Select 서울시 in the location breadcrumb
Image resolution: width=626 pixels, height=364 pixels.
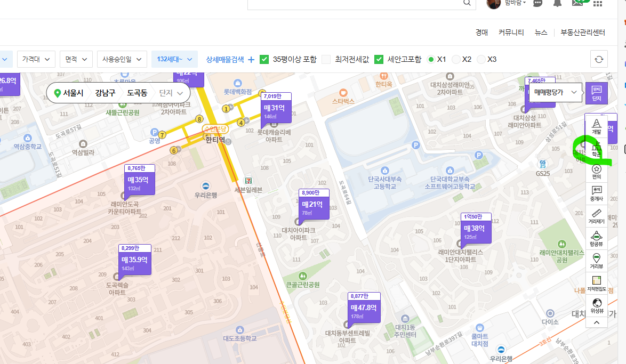73,93
